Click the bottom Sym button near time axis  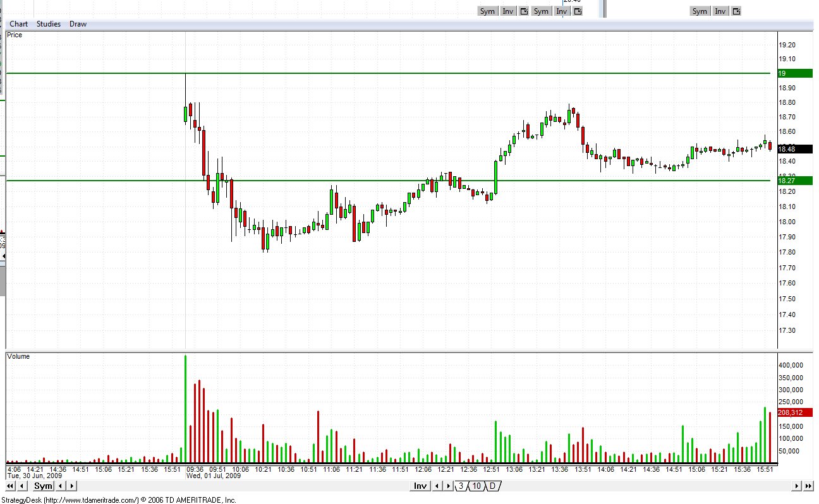[x=43, y=486]
